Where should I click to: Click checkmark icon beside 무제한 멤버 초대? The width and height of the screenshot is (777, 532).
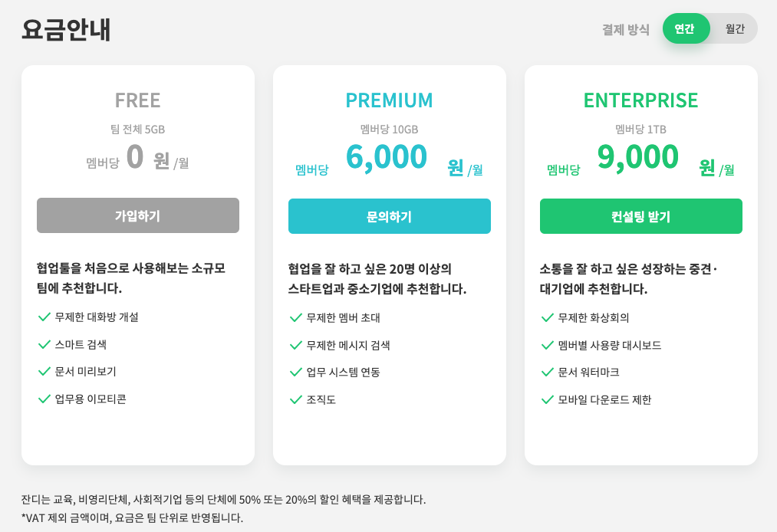tap(296, 317)
